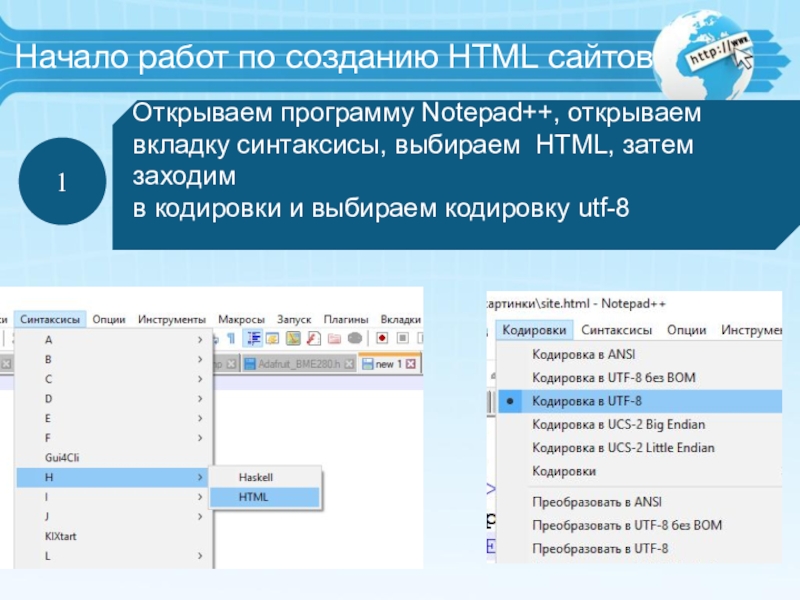Open Синтаксисы menu in the right window
This screenshot has width=800, height=600.
click(616, 330)
